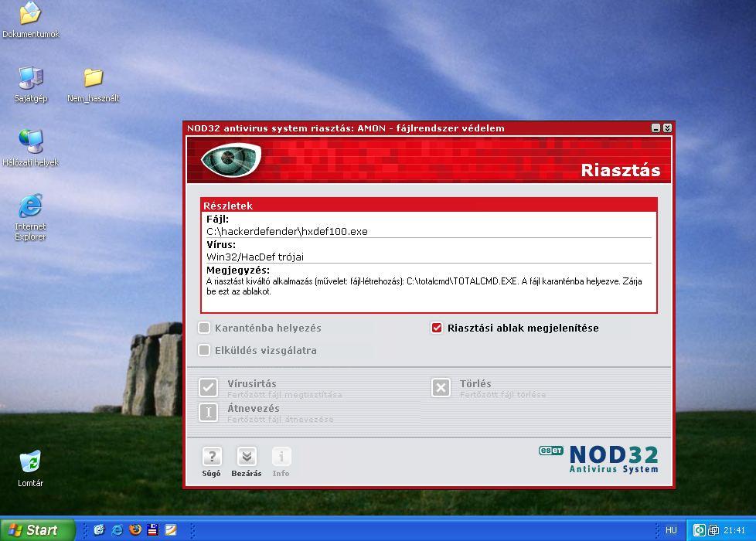Image resolution: width=756 pixels, height=541 pixels.
Task: Click Bezárás to close the alert
Action: pos(247,462)
